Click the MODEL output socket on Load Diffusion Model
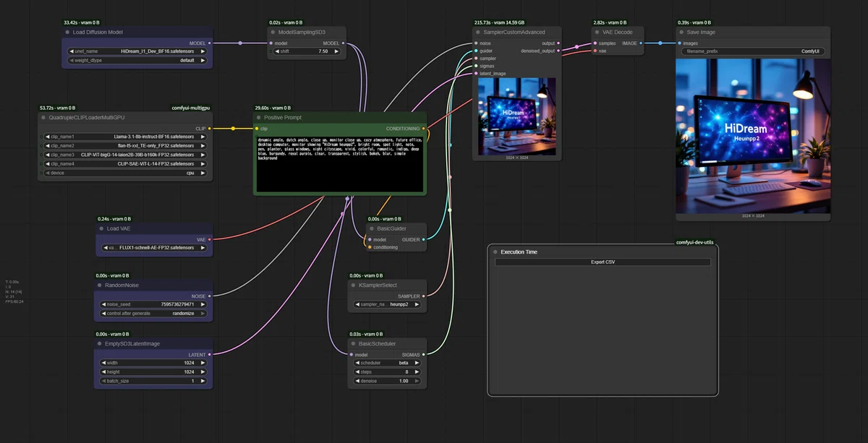 209,43
